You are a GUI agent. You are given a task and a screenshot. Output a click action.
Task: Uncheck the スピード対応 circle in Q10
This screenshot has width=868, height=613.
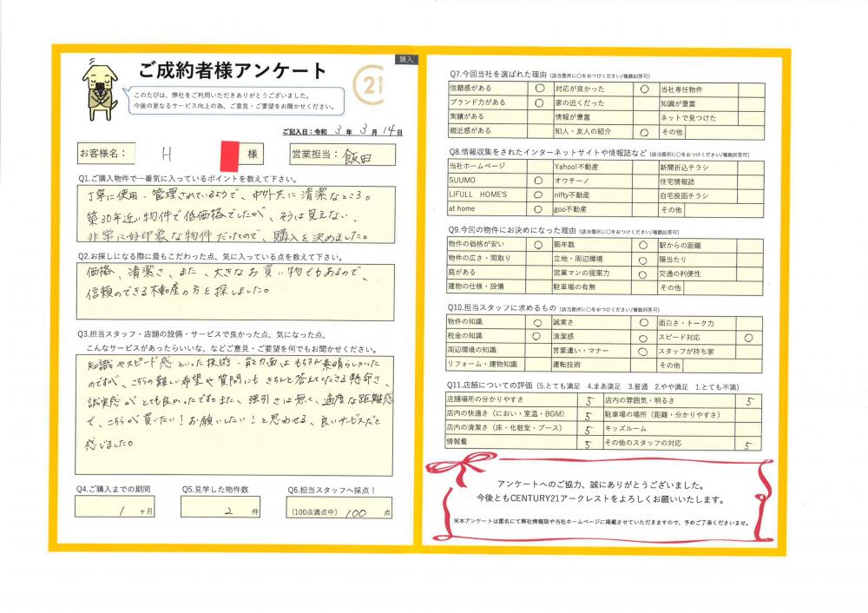[748, 338]
